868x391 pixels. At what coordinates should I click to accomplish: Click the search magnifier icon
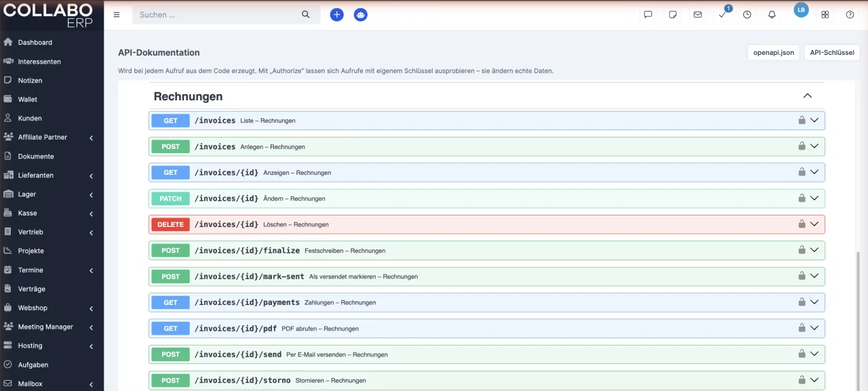[x=306, y=14]
